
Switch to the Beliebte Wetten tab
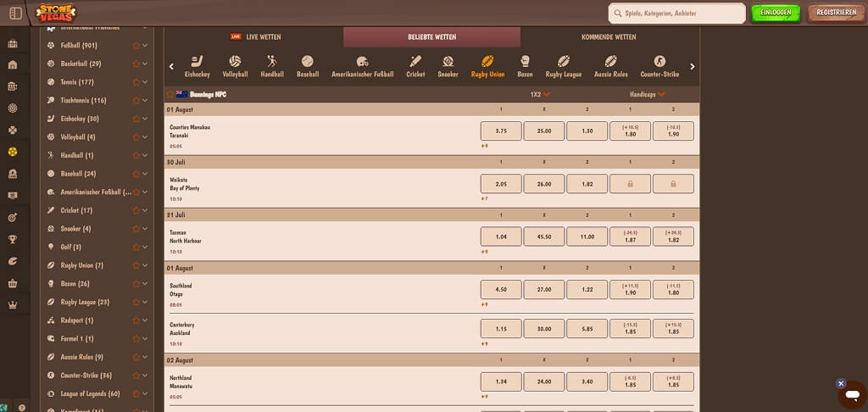(431, 37)
